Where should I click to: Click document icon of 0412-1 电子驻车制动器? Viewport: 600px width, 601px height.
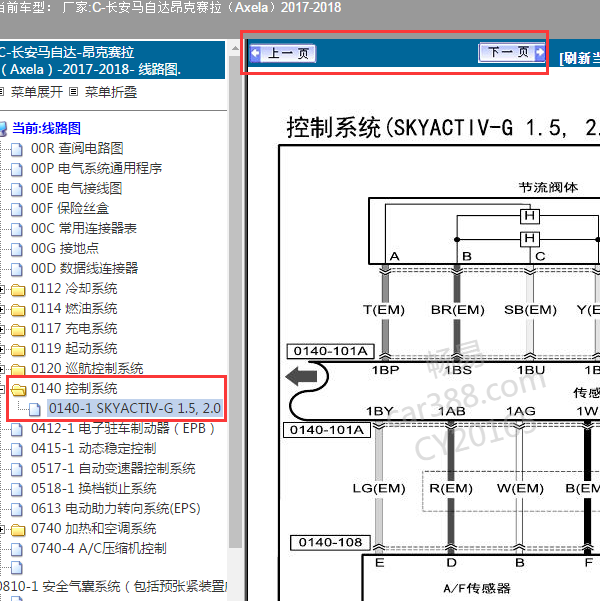(x=16, y=429)
